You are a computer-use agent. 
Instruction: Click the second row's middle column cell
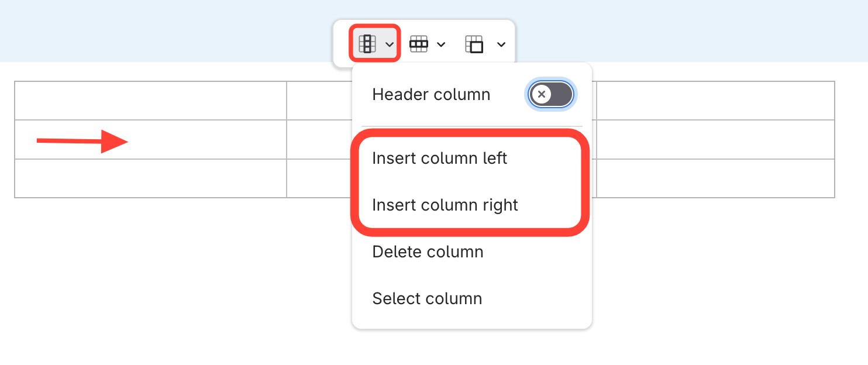(319, 140)
